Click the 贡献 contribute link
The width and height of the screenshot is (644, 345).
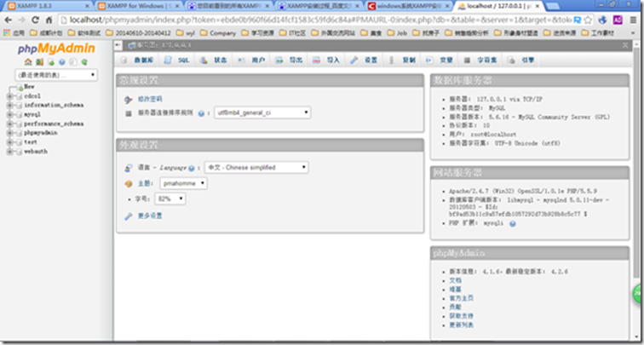click(x=456, y=308)
